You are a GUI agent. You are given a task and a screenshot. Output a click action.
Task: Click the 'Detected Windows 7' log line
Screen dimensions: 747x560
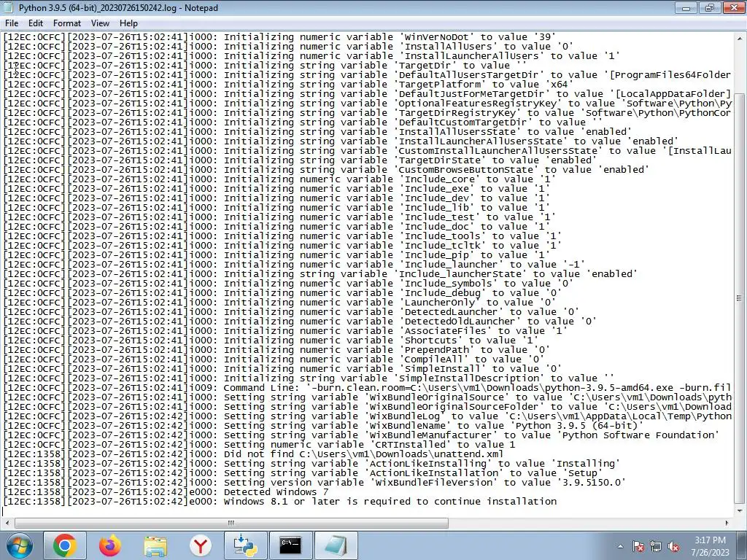point(166,492)
